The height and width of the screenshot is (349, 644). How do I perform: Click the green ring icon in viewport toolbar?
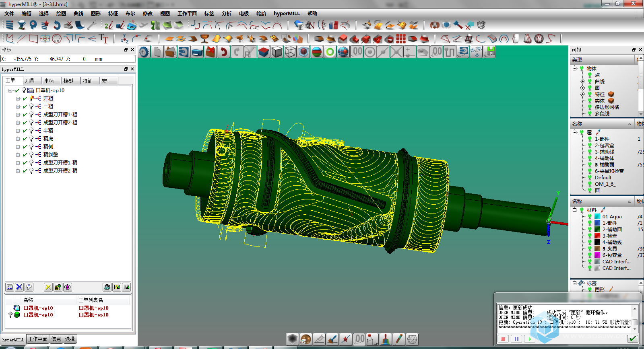(330, 52)
